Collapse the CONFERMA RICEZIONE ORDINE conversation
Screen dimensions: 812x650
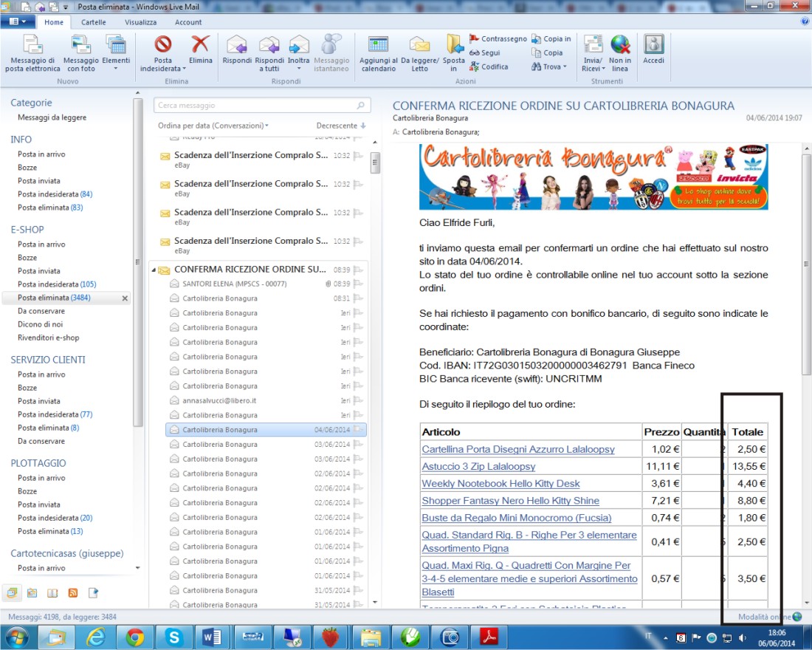pos(154,270)
